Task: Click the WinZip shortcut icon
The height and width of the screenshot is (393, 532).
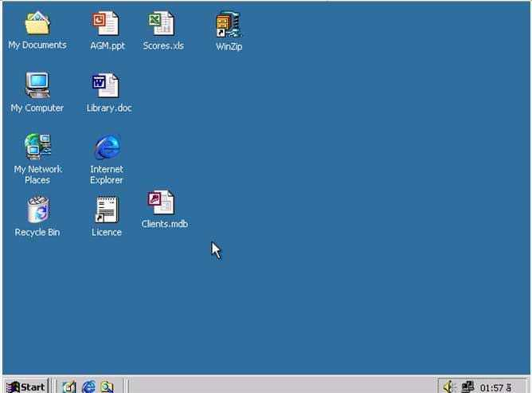Action: pyautogui.click(x=229, y=25)
